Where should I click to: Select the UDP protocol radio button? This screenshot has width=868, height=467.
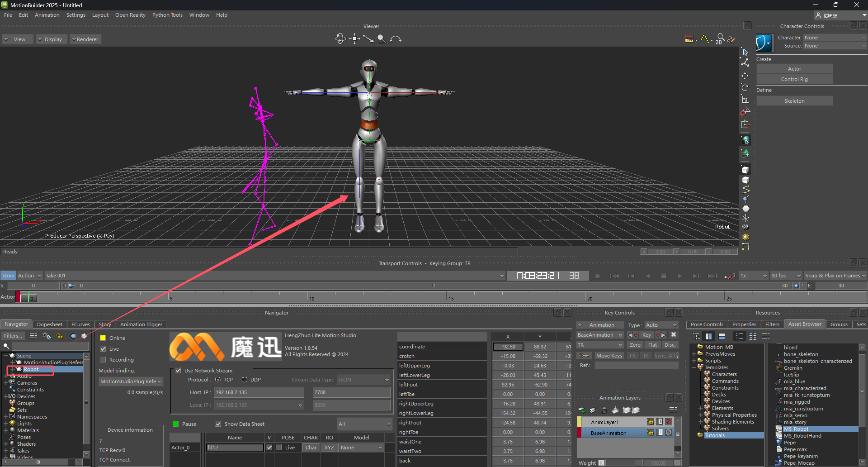click(245, 380)
